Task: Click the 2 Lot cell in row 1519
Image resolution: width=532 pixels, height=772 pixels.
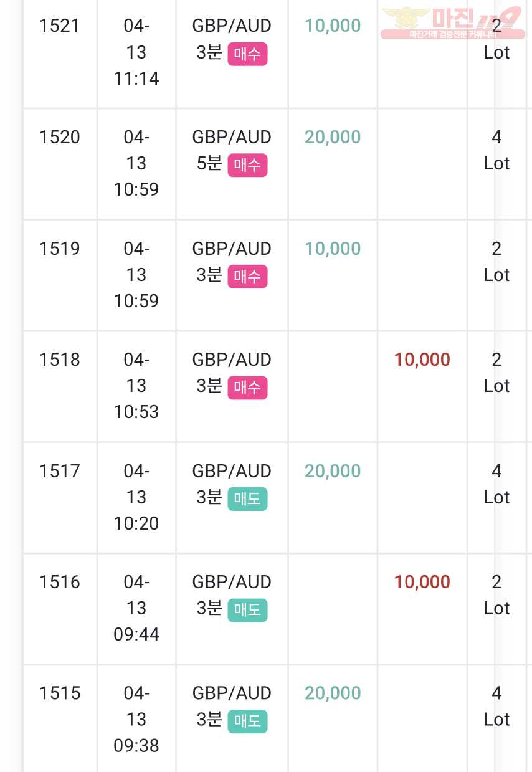Action: pyautogui.click(x=496, y=262)
